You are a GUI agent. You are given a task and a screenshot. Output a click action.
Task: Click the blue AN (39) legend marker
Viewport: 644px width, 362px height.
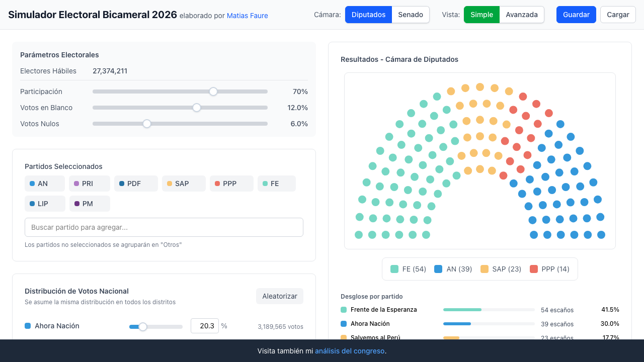439,269
